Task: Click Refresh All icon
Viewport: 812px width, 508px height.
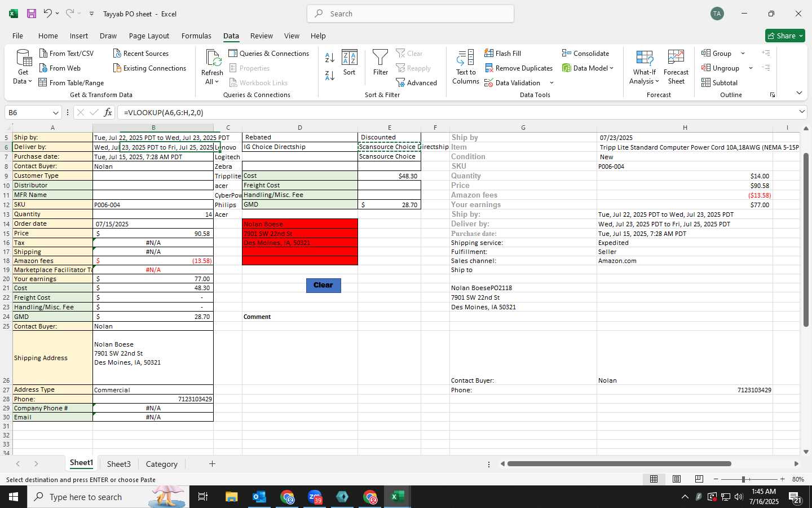Action: (213, 58)
